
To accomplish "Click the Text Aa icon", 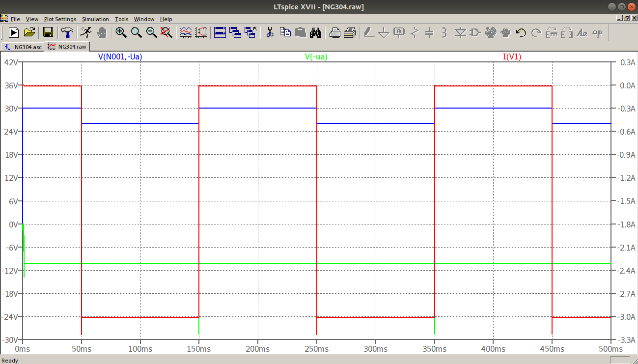I will [x=582, y=32].
